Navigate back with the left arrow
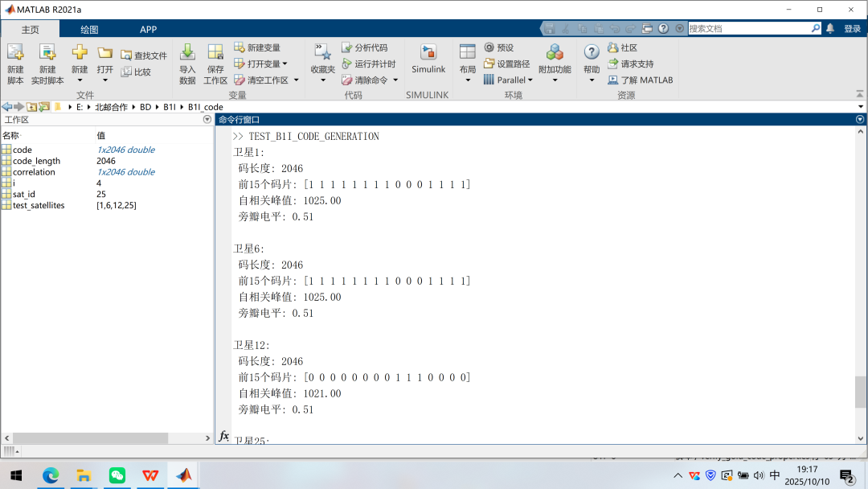The width and height of the screenshot is (868, 489). (6, 107)
